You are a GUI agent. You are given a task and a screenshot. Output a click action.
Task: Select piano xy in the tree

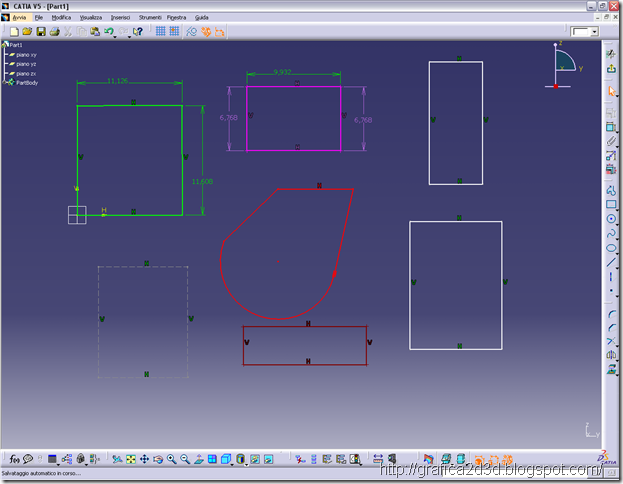(26, 55)
